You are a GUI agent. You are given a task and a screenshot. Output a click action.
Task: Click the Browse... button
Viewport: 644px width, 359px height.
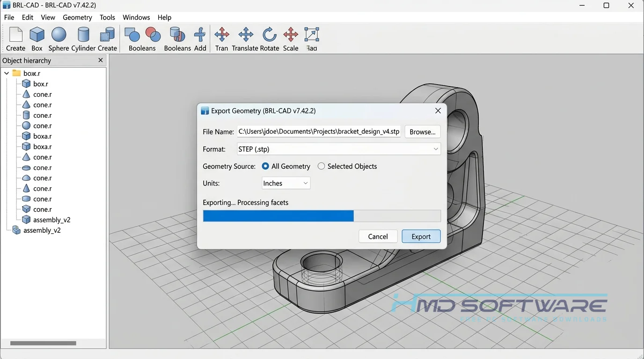(x=423, y=132)
